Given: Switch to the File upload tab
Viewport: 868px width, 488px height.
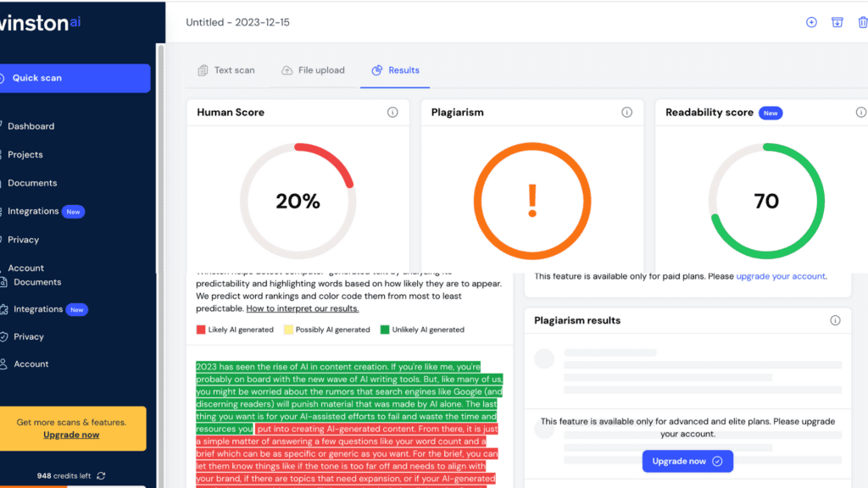Looking at the screenshot, I should [x=313, y=70].
